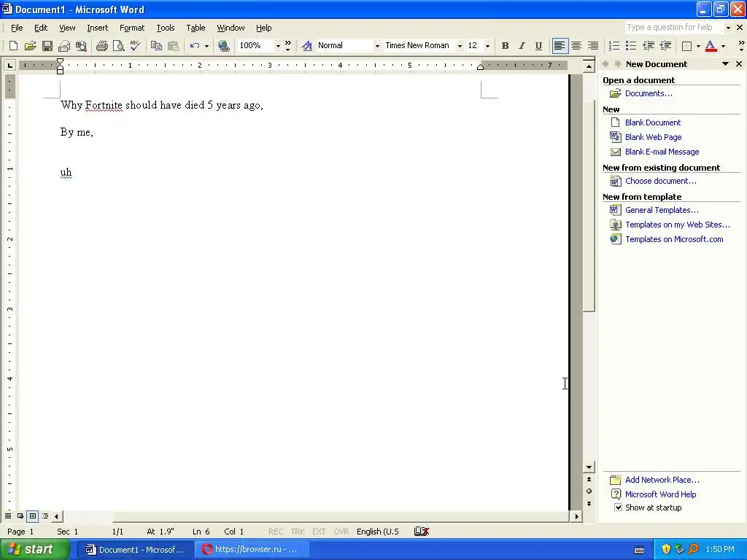Open the font color dropdown arrow

click(723, 46)
